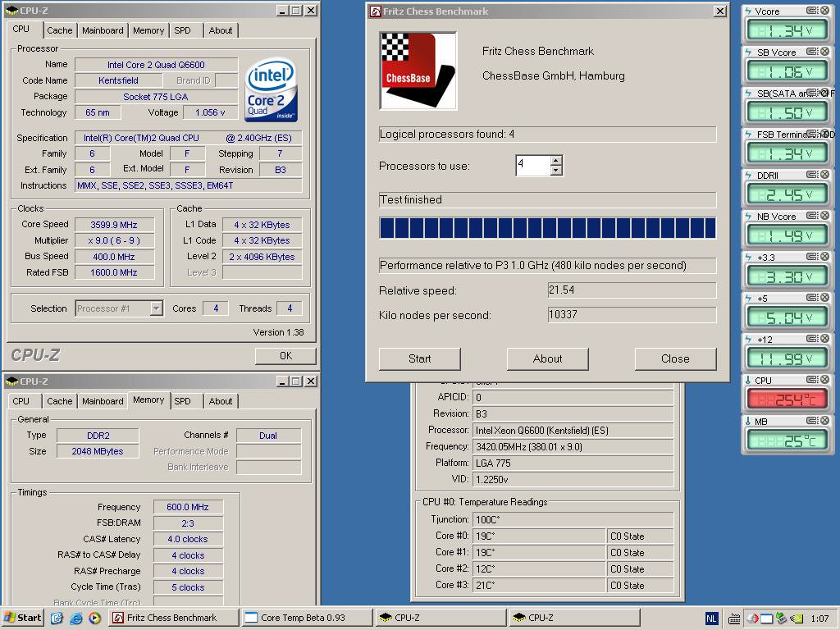Screen dimensions: 840x630
Task: Click the Close button in Fritz Chess Benchmark
Action: pyautogui.click(x=675, y=359)
